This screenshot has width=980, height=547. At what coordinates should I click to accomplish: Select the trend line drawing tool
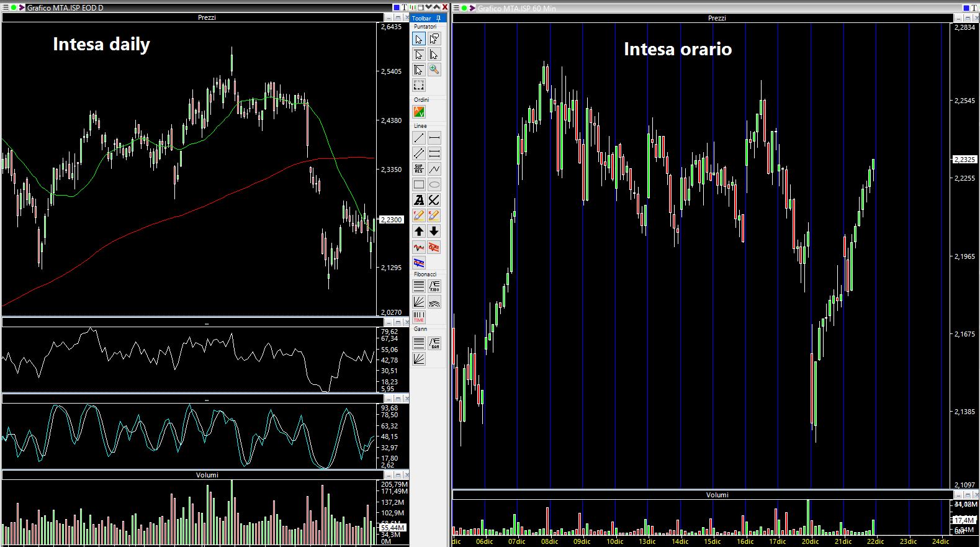(419, 138)
